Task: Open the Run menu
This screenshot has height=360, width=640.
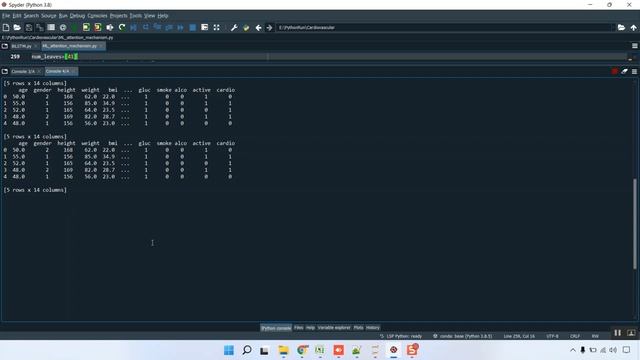Action: 63,16
